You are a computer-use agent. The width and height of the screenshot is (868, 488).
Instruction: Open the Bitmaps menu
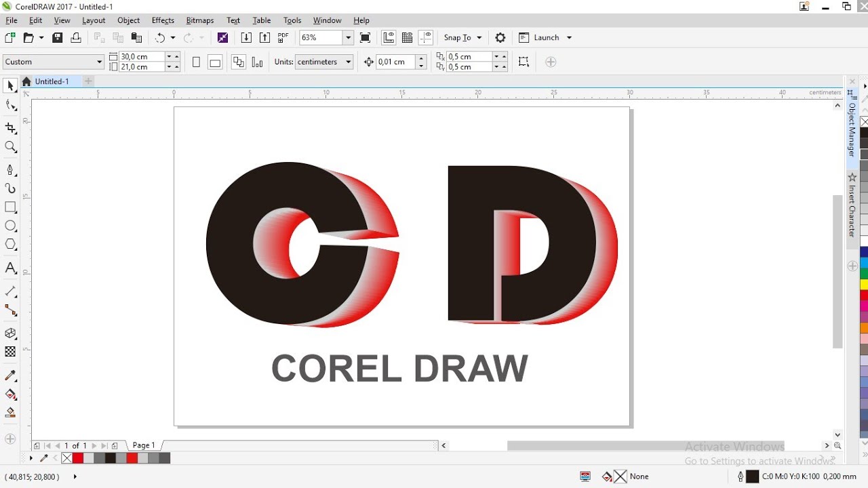pyautogui.click(x=199, y=20)
